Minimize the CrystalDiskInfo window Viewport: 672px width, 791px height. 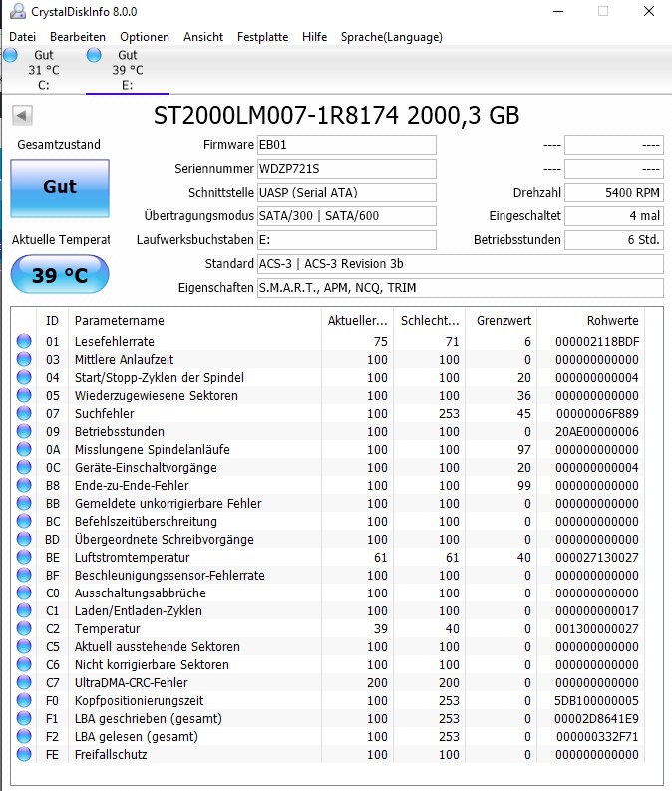coord(558,11)
